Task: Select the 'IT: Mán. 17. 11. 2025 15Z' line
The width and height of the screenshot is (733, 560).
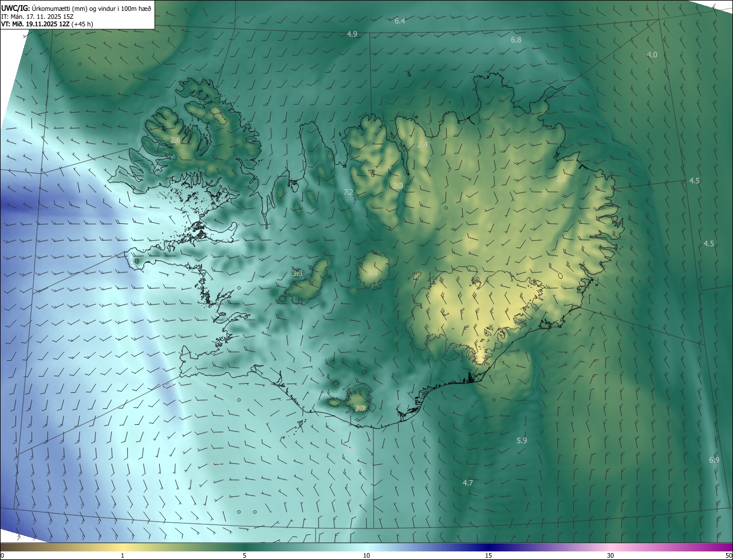Action: (x=37, y=16)
